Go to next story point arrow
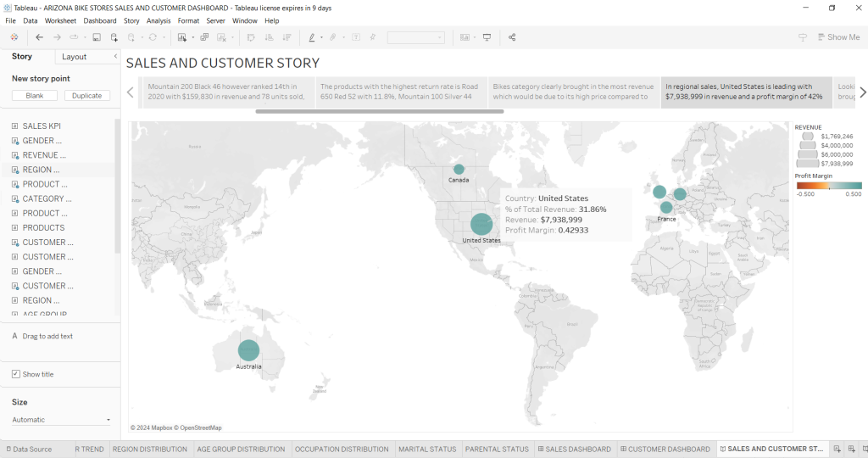The image size is (868, 458). [x=862, y=92]
